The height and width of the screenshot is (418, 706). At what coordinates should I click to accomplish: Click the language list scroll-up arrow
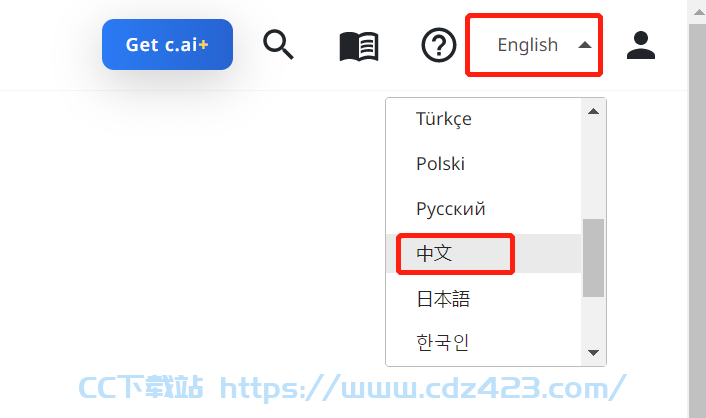(x=593, y=111)
